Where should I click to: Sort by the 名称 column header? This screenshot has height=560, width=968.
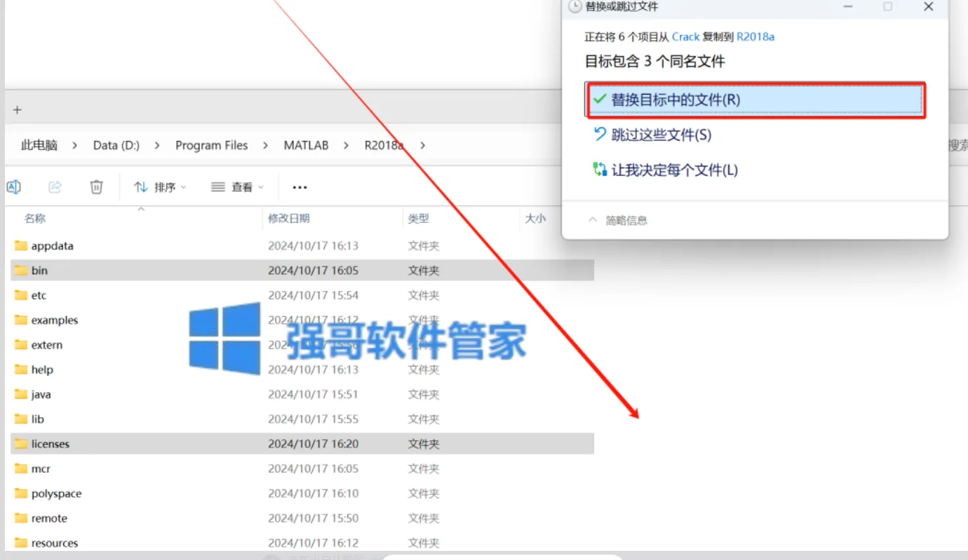pyautogui.click(x=35, y=219)
